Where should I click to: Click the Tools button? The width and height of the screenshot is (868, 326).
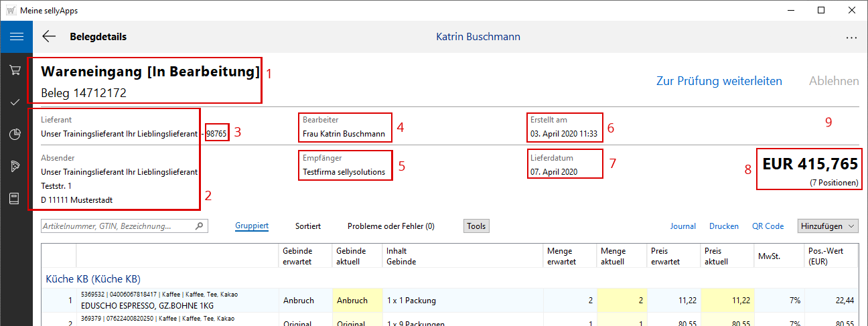tap(476, 226)
